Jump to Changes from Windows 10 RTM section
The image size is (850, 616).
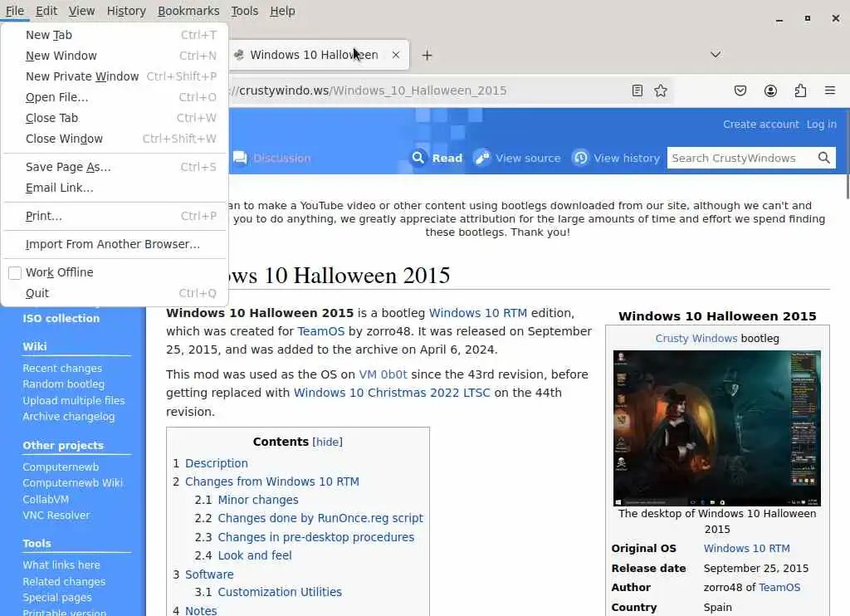[x=272, y=482]
